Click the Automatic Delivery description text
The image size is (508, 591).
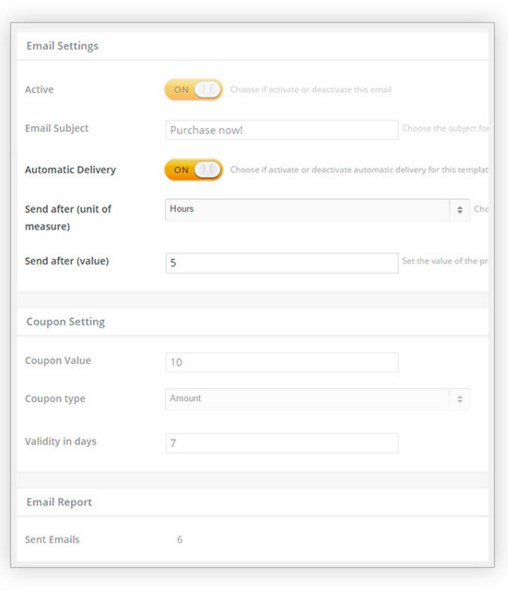(359, 170)
